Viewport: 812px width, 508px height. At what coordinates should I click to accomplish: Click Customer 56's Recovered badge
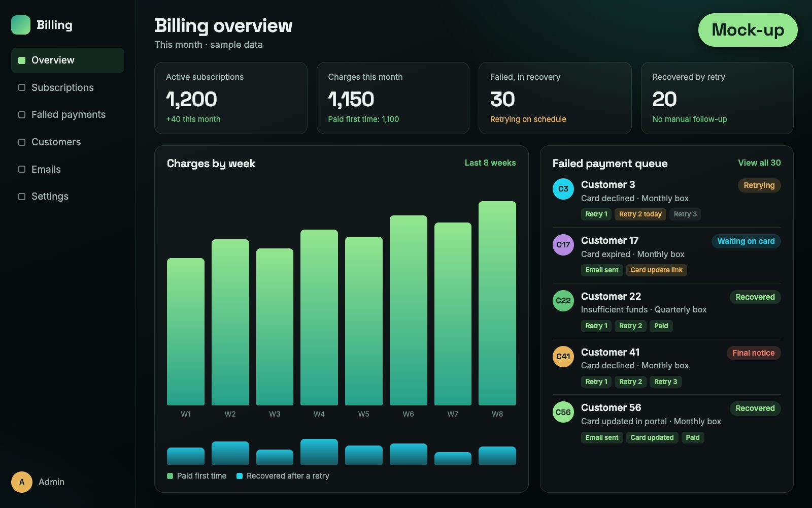[x=755, y=408]
